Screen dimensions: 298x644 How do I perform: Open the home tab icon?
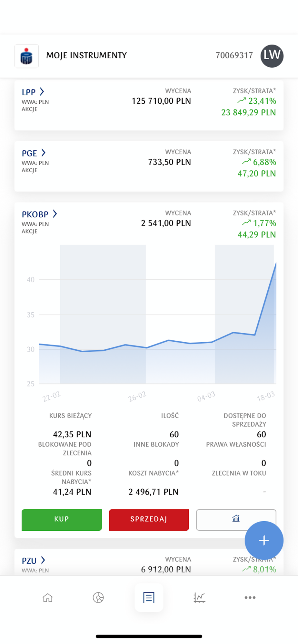coord(48,598)
